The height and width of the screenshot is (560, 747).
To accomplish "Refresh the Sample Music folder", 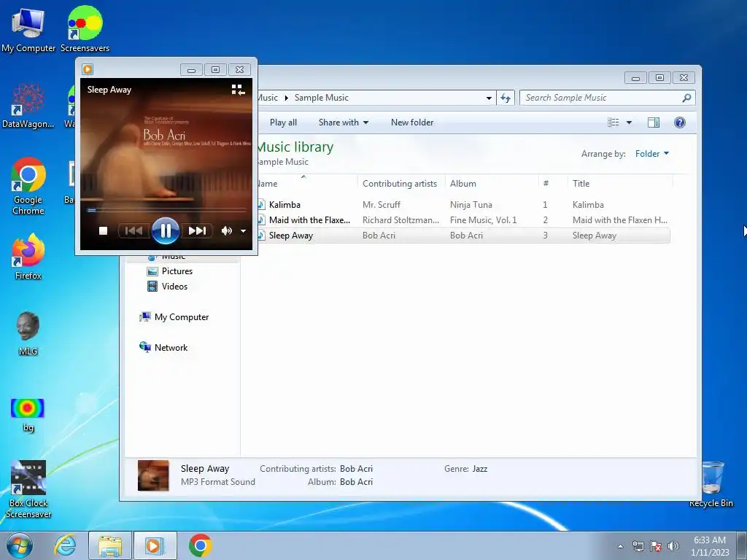I will 506,98.
